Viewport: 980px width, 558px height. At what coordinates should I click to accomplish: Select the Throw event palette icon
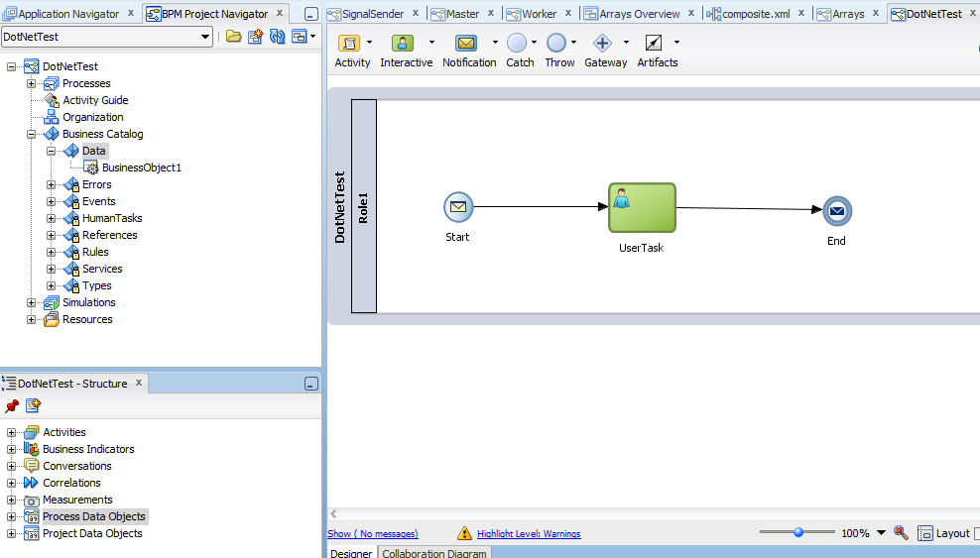coord(556,44)
